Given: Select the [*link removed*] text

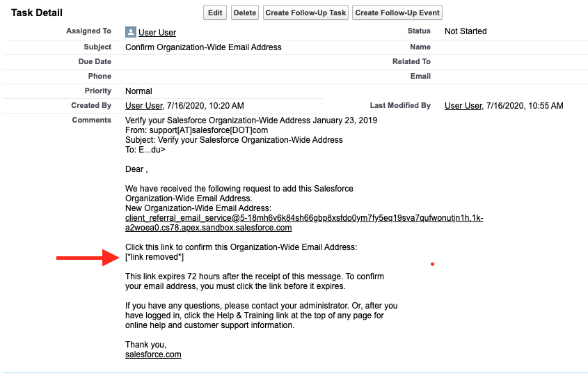Looking at the screenshot, I should click(x=154, y=257).
